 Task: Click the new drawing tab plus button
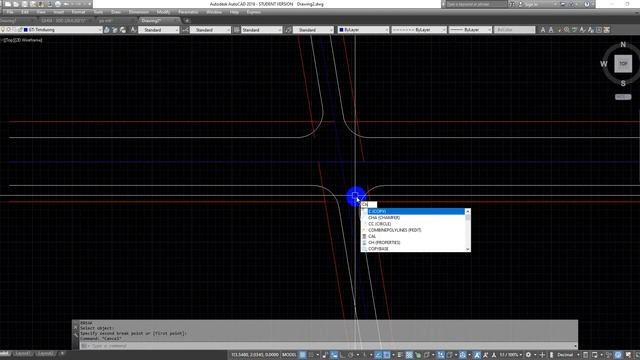click(x=187, y=20)
